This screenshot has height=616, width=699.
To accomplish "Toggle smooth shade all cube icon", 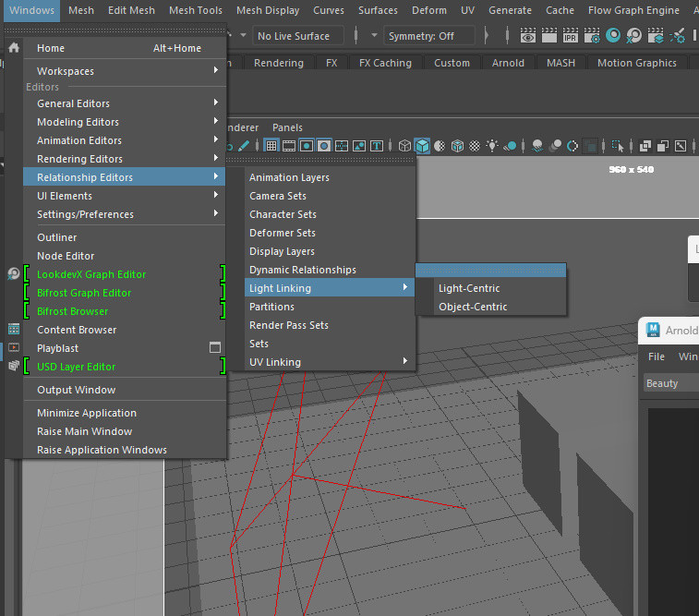I will coord(422,146).
